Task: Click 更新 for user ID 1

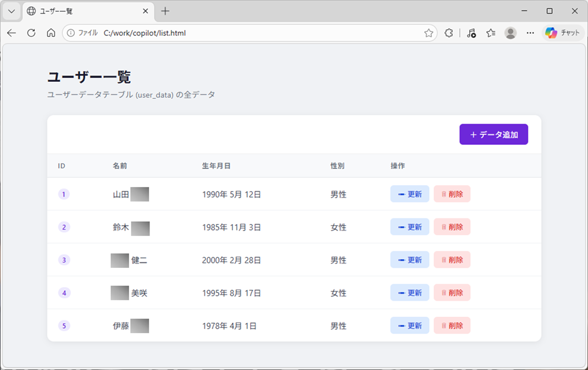Action: tap(409, 194)
